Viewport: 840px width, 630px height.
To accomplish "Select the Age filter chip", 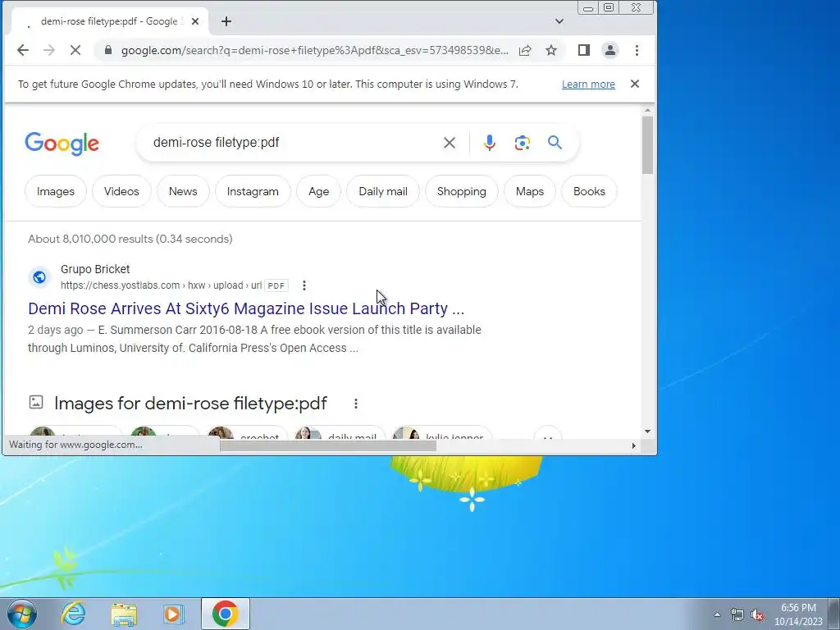I will pyautogui.click(x=319, y=191).
